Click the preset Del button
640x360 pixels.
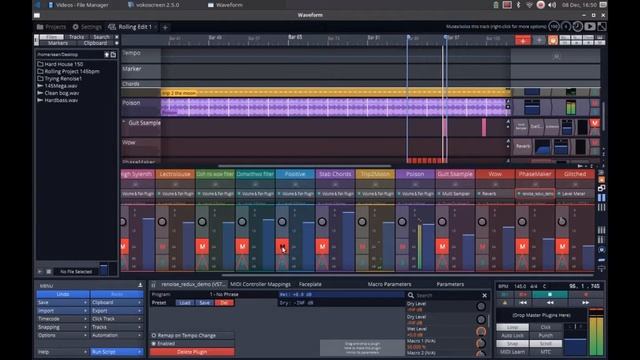point(224,302)
